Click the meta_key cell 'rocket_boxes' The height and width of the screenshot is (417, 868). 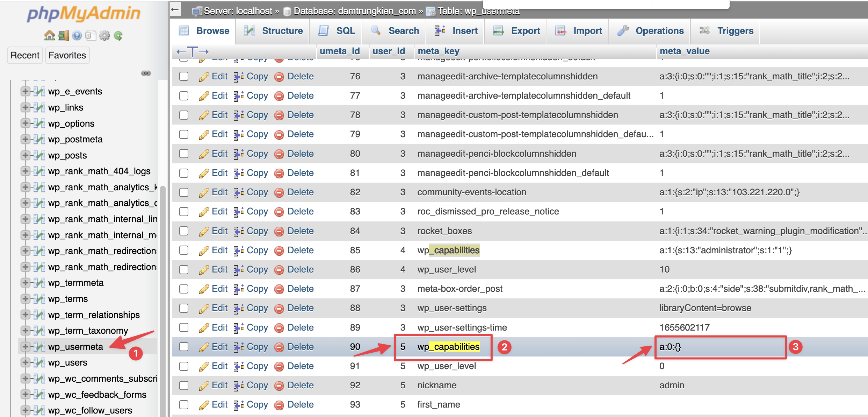(444, 231)
